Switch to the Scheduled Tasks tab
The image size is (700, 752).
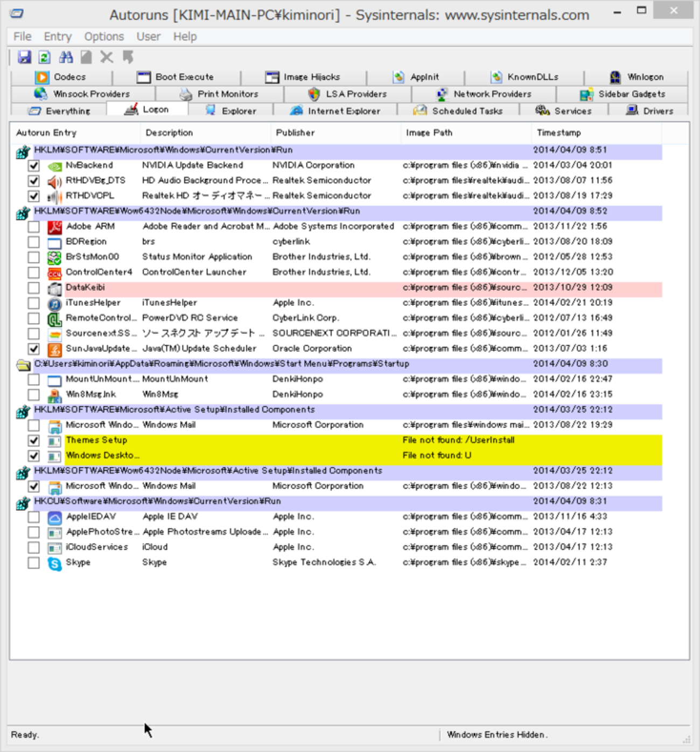[458, 110]
